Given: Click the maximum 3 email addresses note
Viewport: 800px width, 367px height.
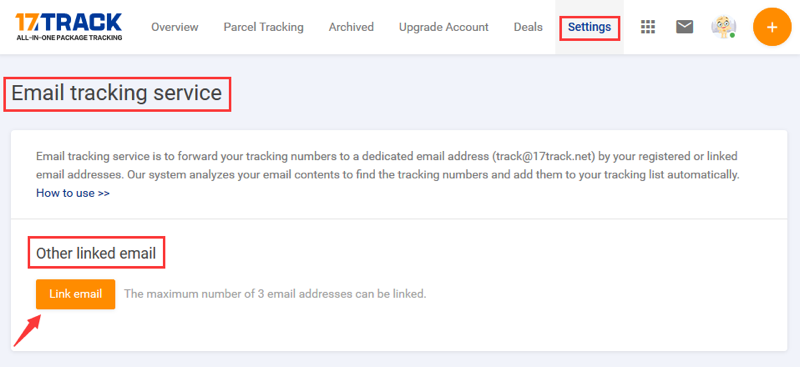Looking at the screenshot, I should pos(275,294).
